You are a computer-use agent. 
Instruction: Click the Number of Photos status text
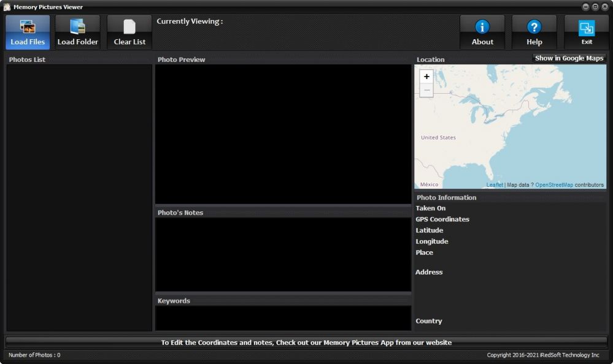34,355
